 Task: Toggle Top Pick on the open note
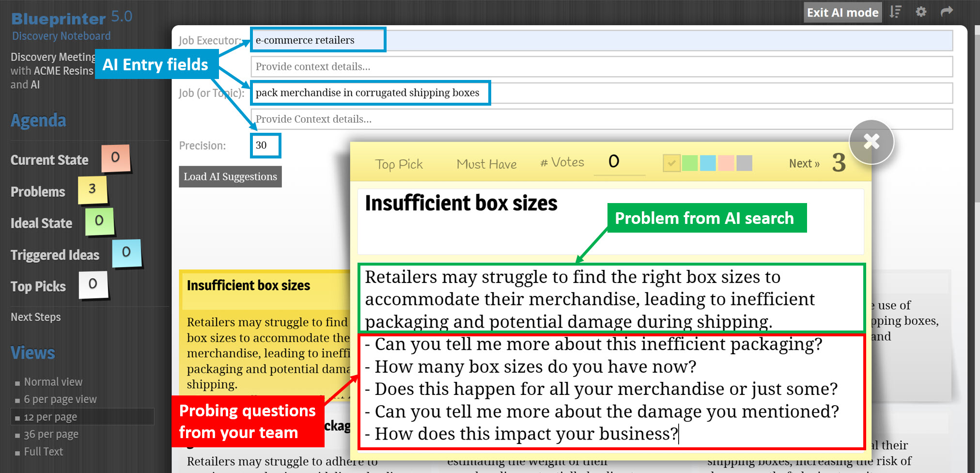tap(399, 164)
